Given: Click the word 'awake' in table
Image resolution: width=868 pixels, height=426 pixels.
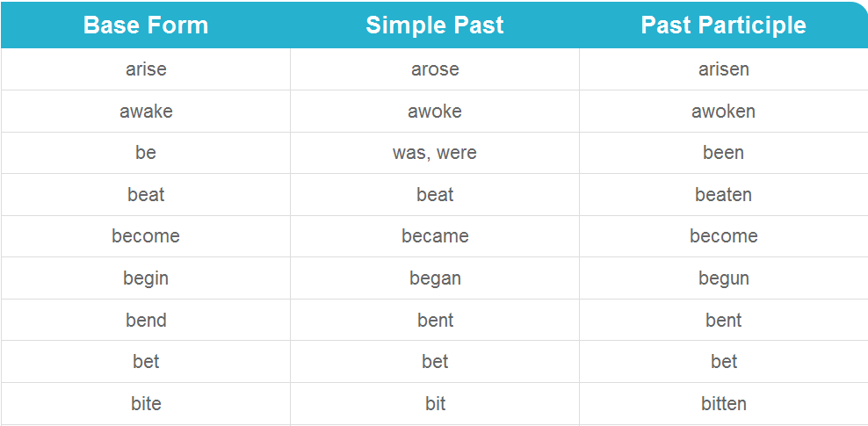Looking at the screenshot, I should pos(146,112).
